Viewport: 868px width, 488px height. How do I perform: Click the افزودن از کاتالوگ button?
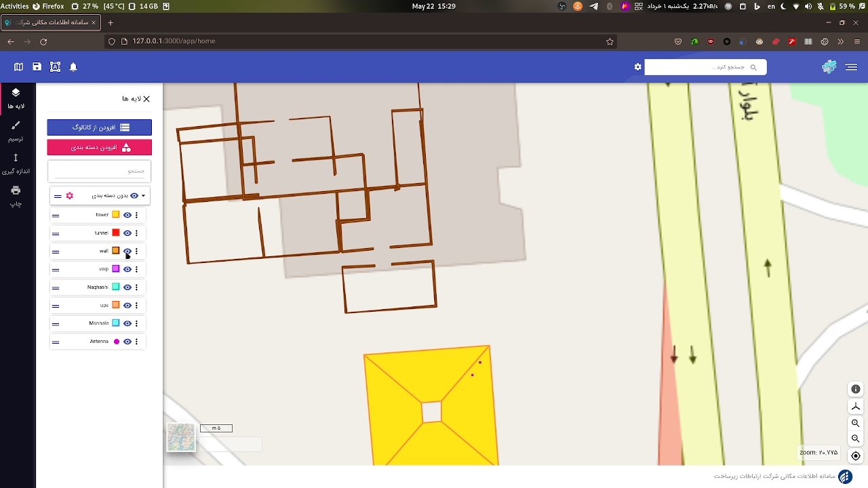(x=99, y=127)
